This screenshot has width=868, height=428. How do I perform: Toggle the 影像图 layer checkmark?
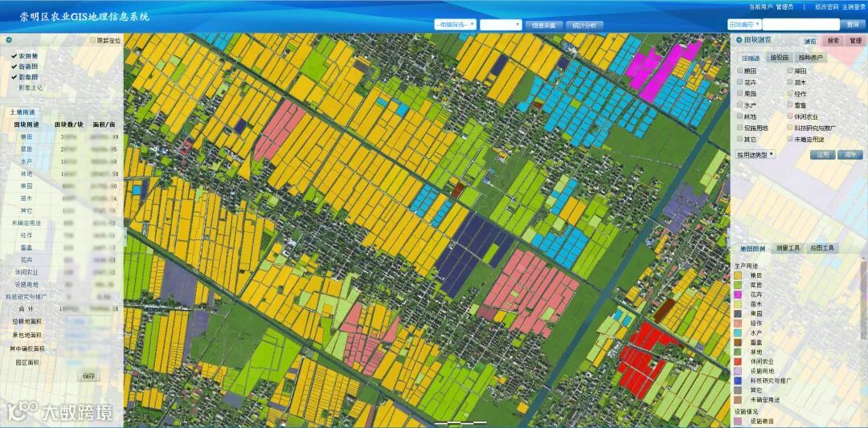14,77
